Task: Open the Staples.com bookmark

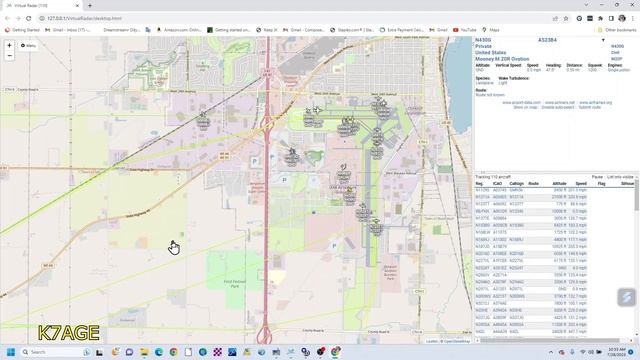Action: pyautogui.click(x=352, y=30)
